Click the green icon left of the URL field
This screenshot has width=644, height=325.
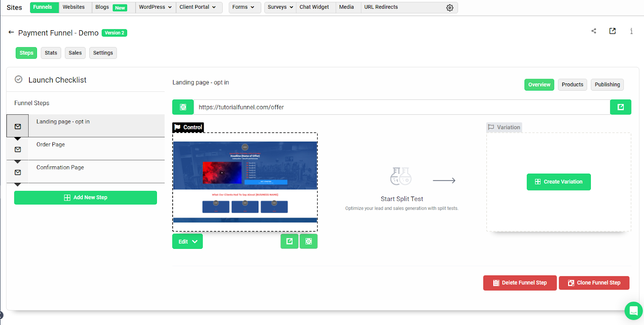pos(183,107)
